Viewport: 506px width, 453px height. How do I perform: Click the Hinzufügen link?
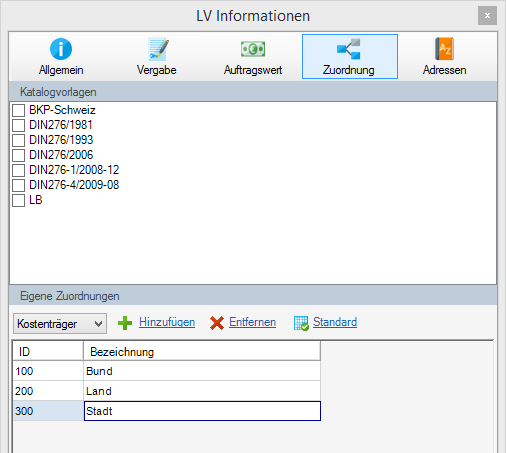[167, 322]
